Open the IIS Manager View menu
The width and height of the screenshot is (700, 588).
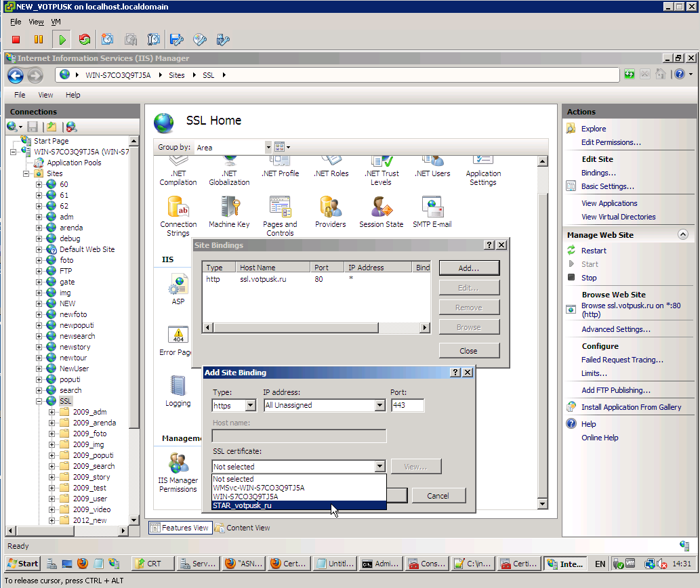tap(45, 95)
